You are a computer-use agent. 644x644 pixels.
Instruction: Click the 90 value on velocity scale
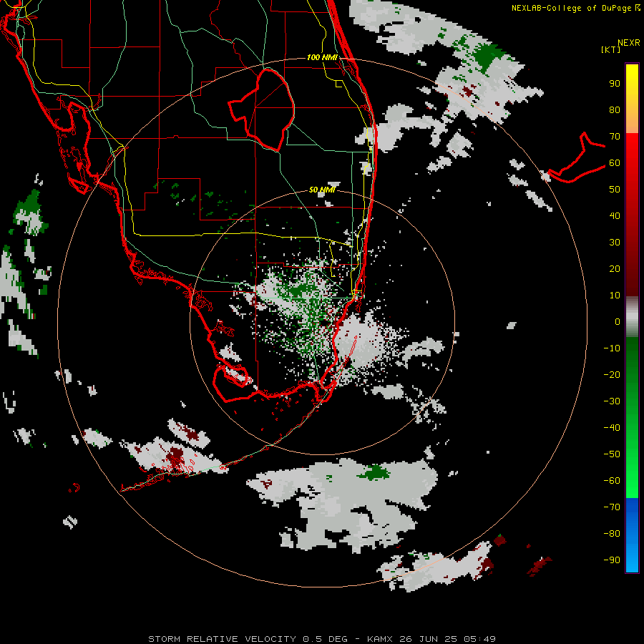(615, 84)
